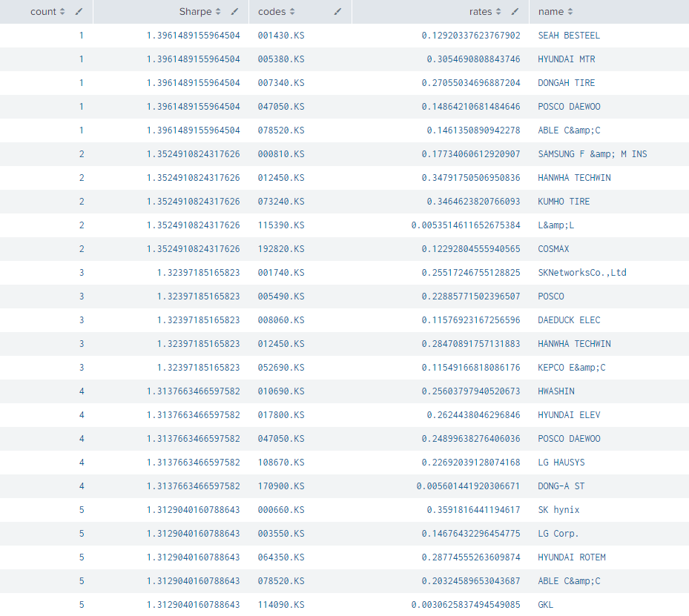Click code 008060.KS
Screen dimensions: 689x616
[281, 320]
